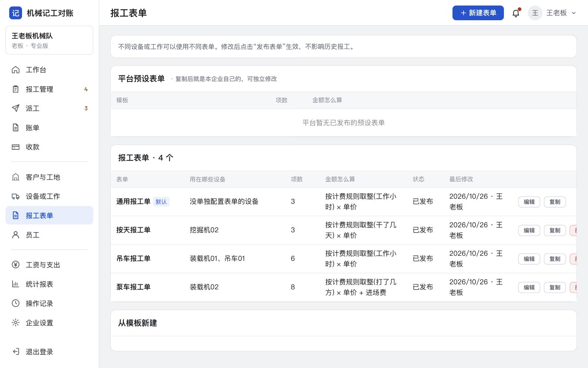
Task: Open 工资与支出 page
Action: 49,265
